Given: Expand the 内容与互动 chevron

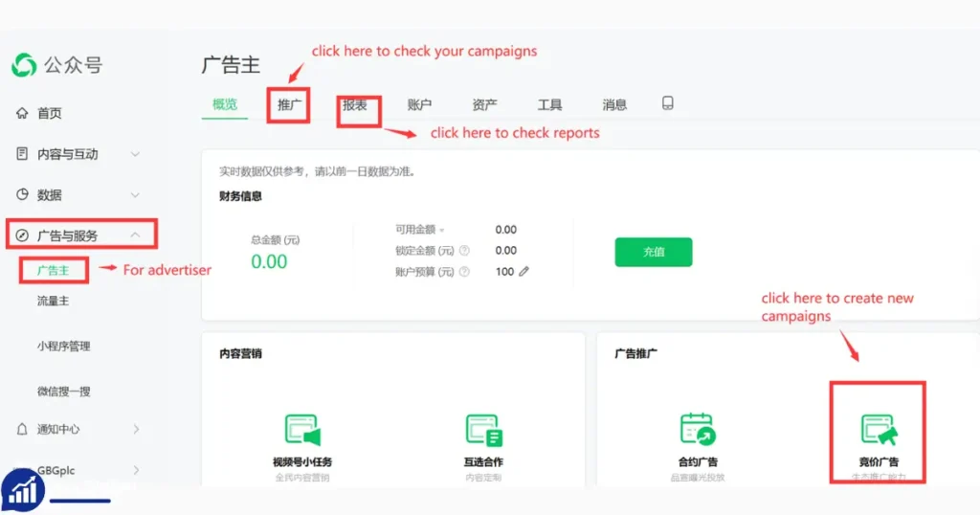Looking at the screenshot, I should coord(135,154).
